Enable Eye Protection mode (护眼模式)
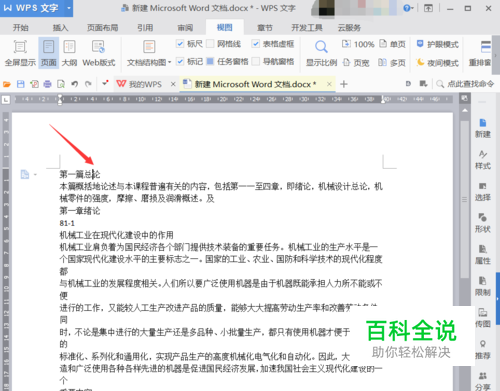Screen dimensions: 500x391 click(438, 44)
